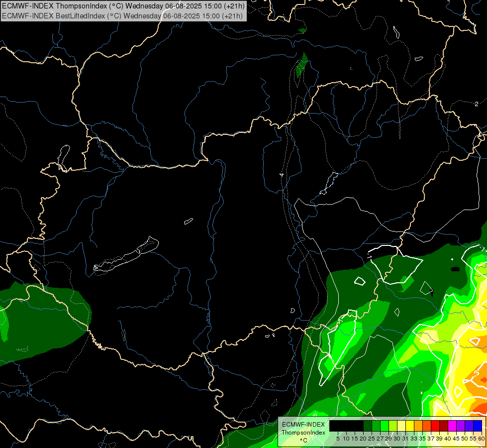Click the ThompsonIndex title line

pyautogui.click(x=123, y=5)
